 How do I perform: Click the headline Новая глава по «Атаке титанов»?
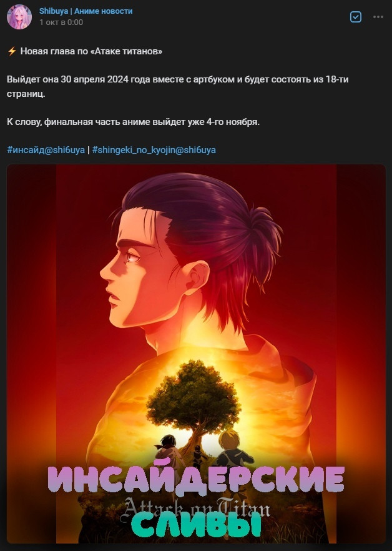pos(91,51)
